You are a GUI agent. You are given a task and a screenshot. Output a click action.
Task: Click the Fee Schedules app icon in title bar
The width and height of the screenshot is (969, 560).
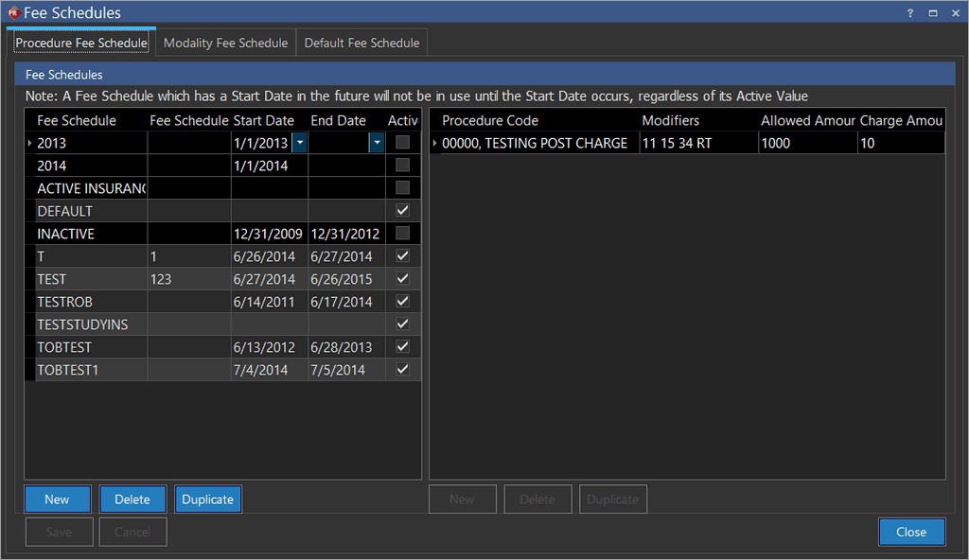point(13,13)
